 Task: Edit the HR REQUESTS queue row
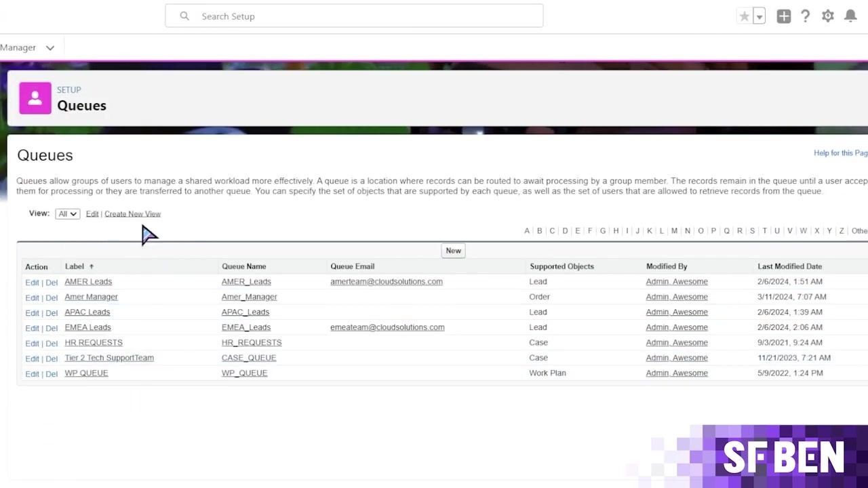click(32, 344)
